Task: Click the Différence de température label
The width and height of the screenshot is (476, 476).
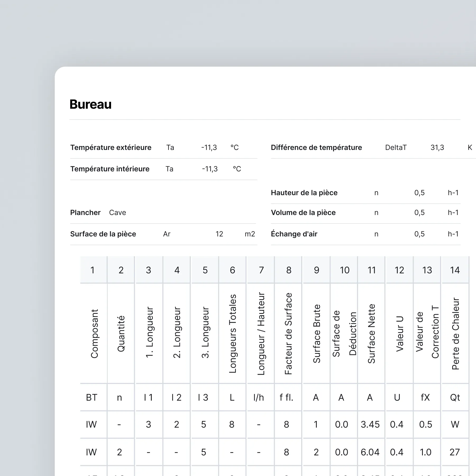Action: point(316,147)
